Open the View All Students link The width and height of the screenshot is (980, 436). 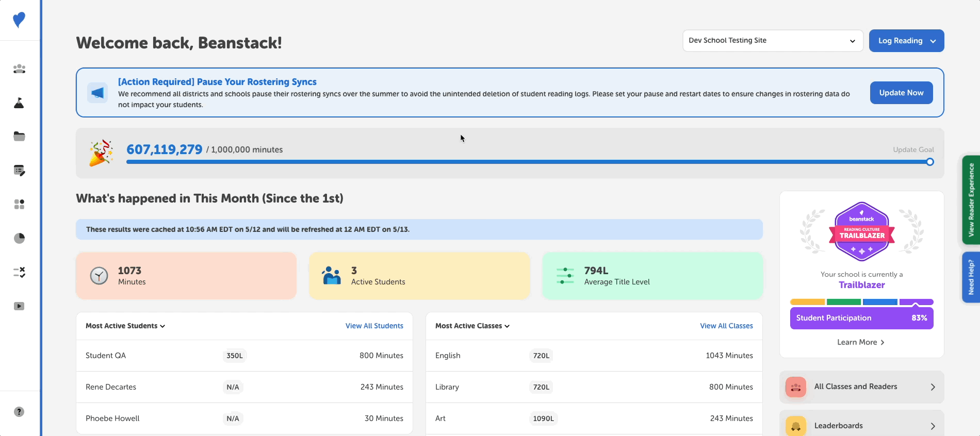tap(374, 326)
